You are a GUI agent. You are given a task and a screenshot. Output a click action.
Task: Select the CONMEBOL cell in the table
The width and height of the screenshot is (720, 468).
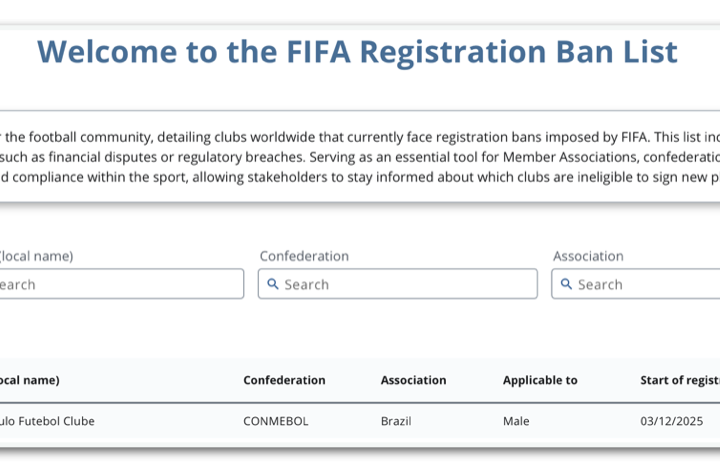pos(276,421)
